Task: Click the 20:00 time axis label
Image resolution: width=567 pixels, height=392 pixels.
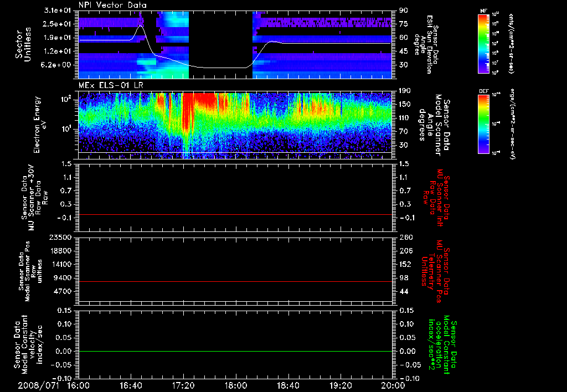Action: (x=393, y=386)
